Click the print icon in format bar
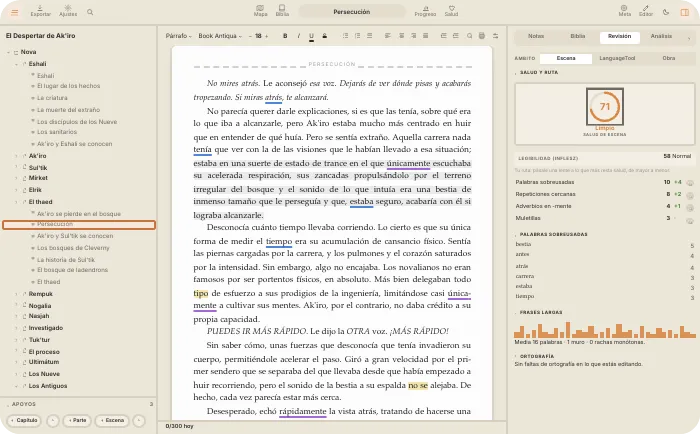Viewport: 700px width, 434px height. pos(482,36)
